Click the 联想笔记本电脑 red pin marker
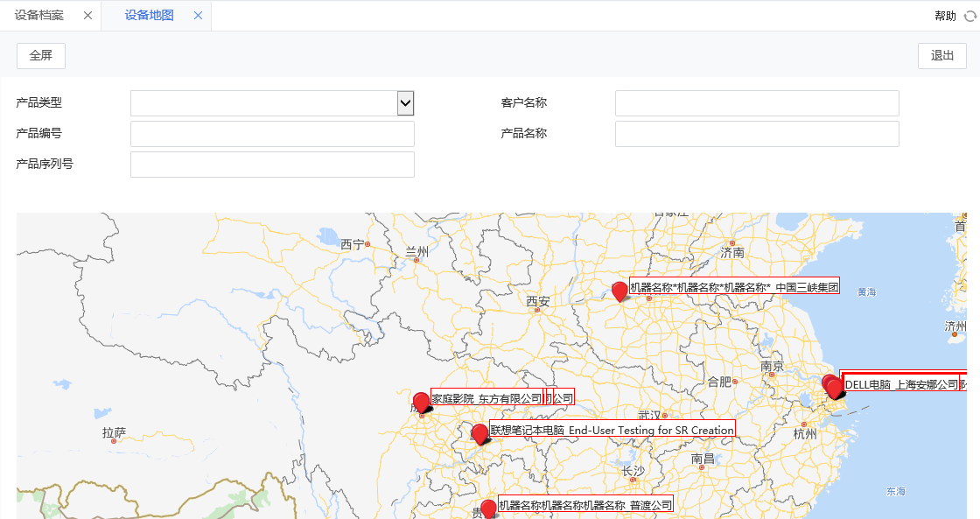The width and height of the screenshot is (980, 519). pos(479,432)
